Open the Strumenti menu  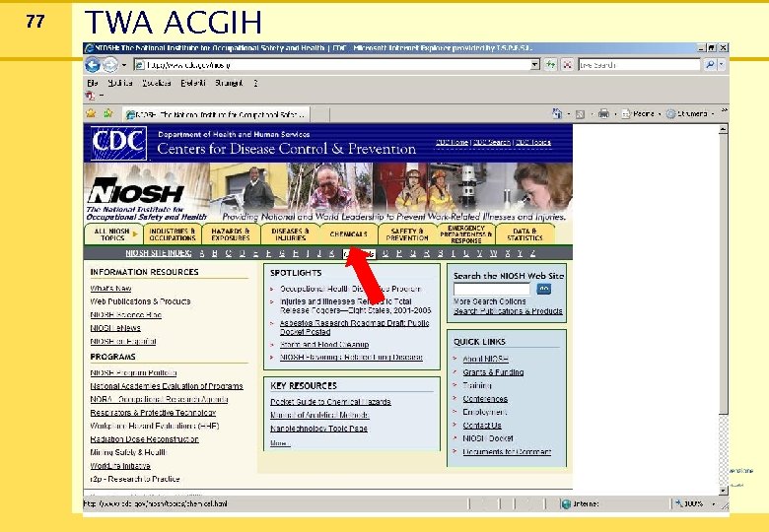tap(229, 83)
